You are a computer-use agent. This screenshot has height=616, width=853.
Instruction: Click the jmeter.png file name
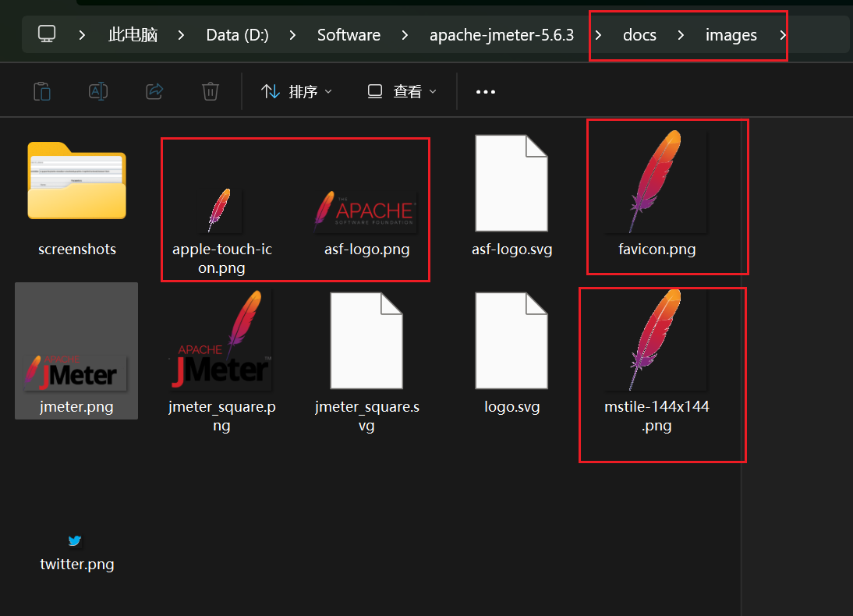pyautogui.click(x=76, y=407)
